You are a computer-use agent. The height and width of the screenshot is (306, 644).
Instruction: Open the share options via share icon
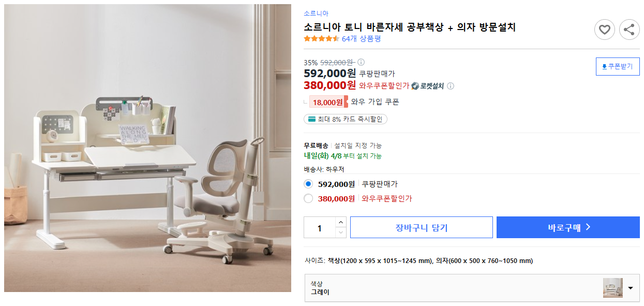click(x=629, y=30)
